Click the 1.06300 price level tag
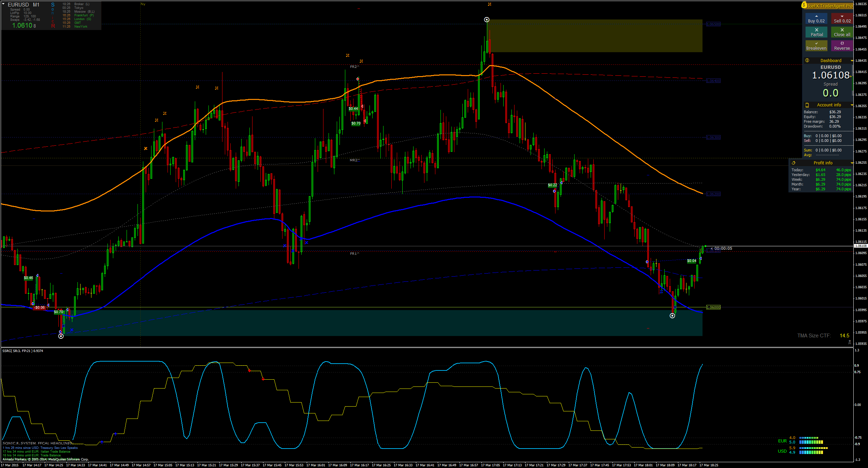868x468 pixels. [x=713, y=137]
